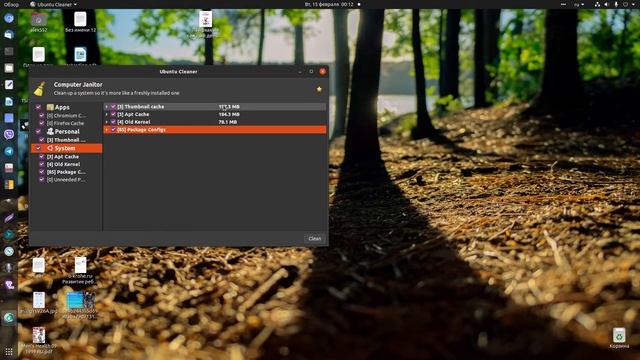Image resolution: width=640 pixels, height=360 pixels.
Task: Open 'Без имени 12' document on desktop
Action: [x=80, y=19]
